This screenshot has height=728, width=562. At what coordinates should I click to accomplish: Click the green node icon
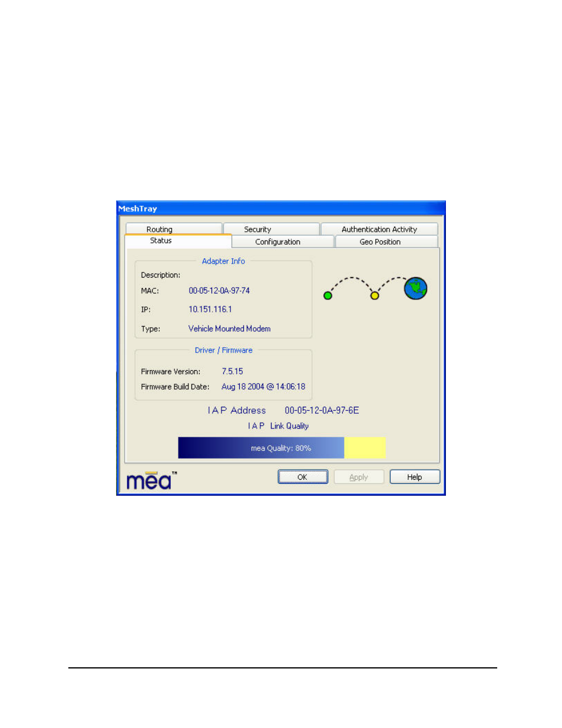[328, 295]
